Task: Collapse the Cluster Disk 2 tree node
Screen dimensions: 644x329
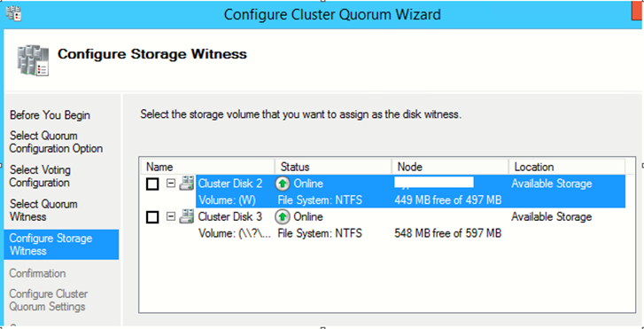Action: tap(171, 184)
